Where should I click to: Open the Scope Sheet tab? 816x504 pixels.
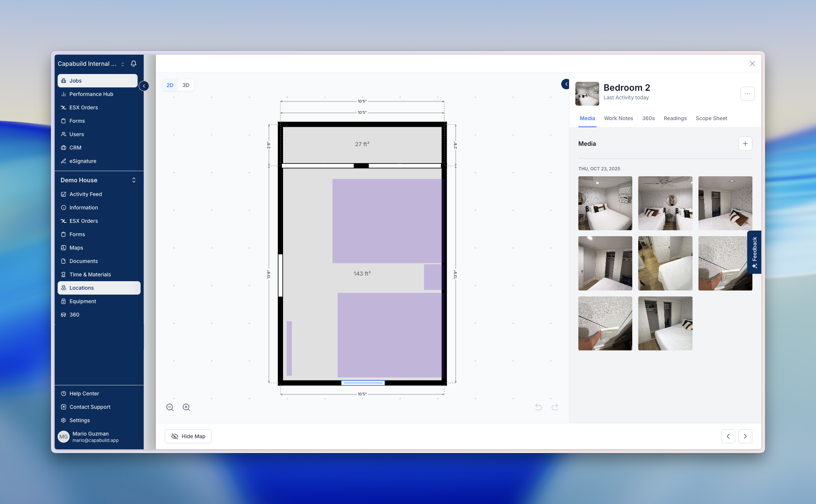coord(711,118)
